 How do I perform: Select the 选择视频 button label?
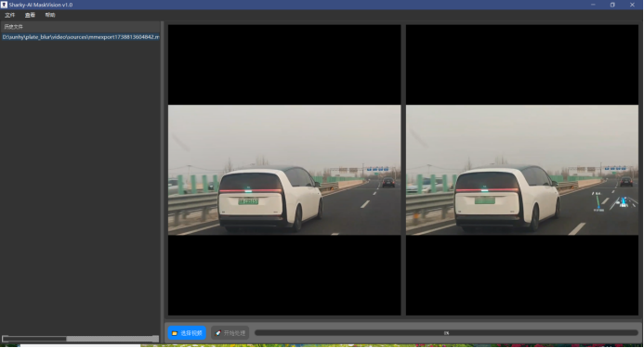tap(191, 333)
